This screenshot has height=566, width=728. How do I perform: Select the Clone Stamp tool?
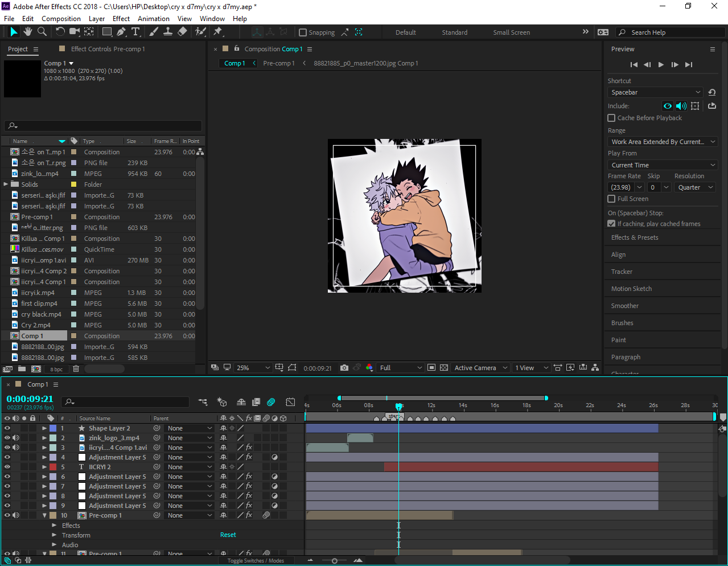[168, 32]
